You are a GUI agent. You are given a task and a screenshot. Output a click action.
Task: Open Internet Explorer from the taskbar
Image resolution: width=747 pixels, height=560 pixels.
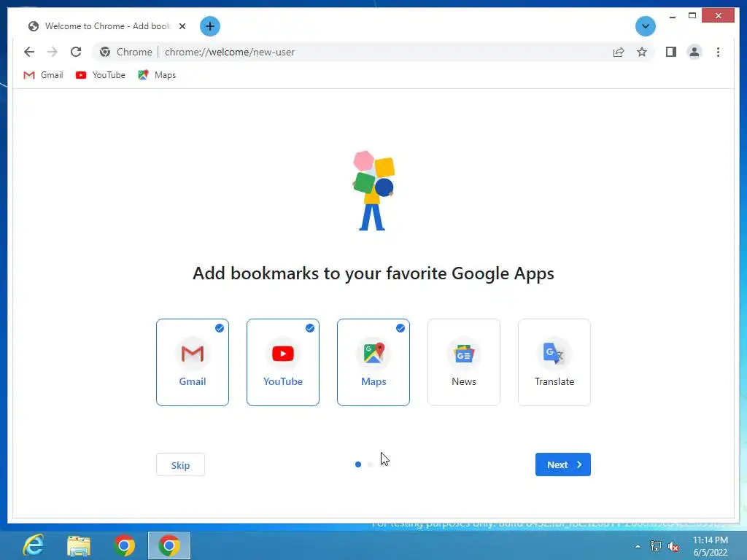(x=34, y=545)
